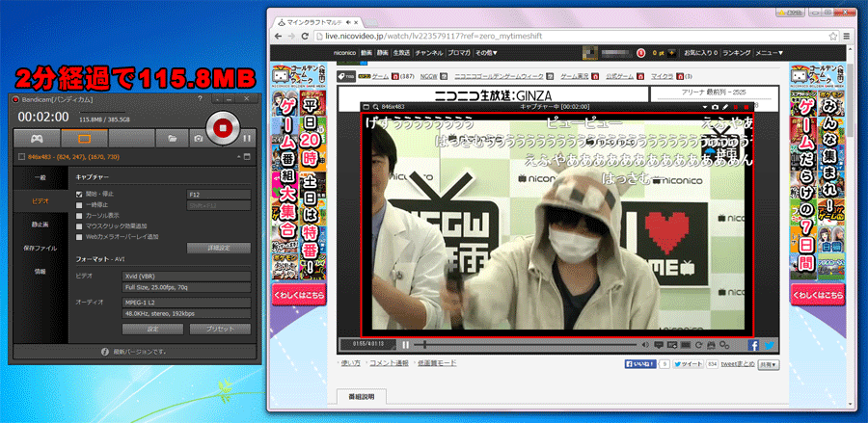
Task: Share via Twitter bird icon in player
Action: coord(770,345)
